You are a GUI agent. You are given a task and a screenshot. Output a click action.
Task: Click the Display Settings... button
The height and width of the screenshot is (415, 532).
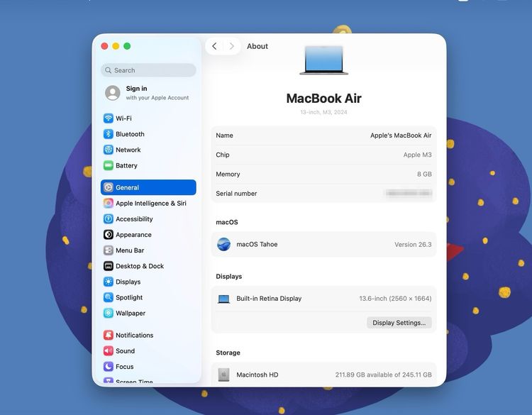coord(399,323)
